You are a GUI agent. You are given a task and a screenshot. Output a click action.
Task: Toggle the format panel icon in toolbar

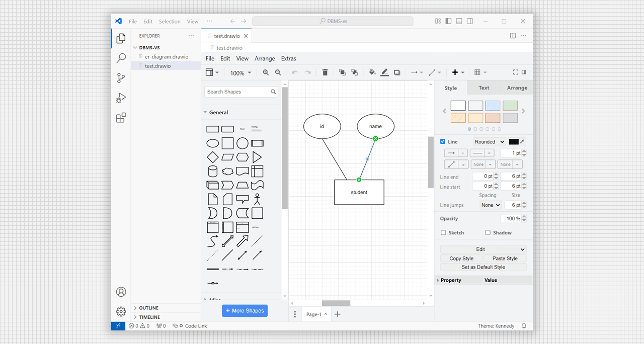[x=524, y=72]
